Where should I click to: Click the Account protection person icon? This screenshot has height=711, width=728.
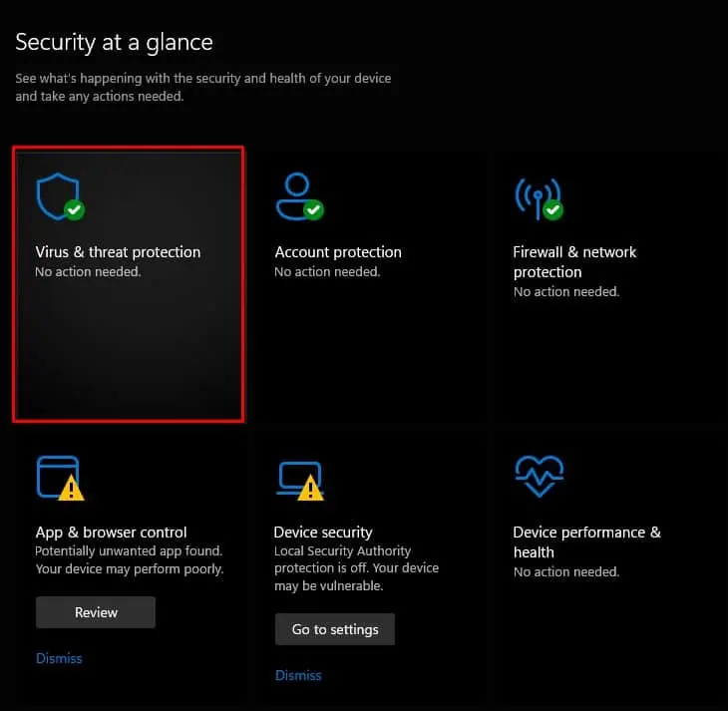pyautogui.click(x=295, y=195)
